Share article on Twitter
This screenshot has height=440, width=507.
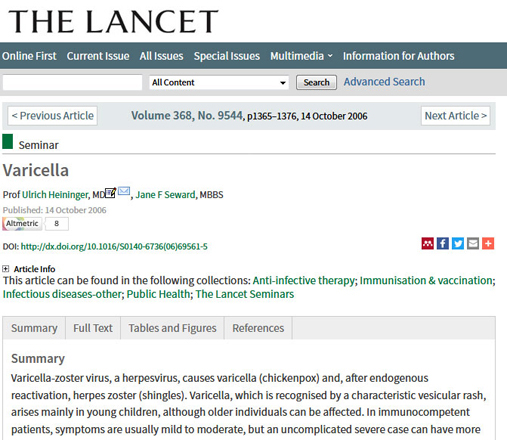(x=458, y=243)
